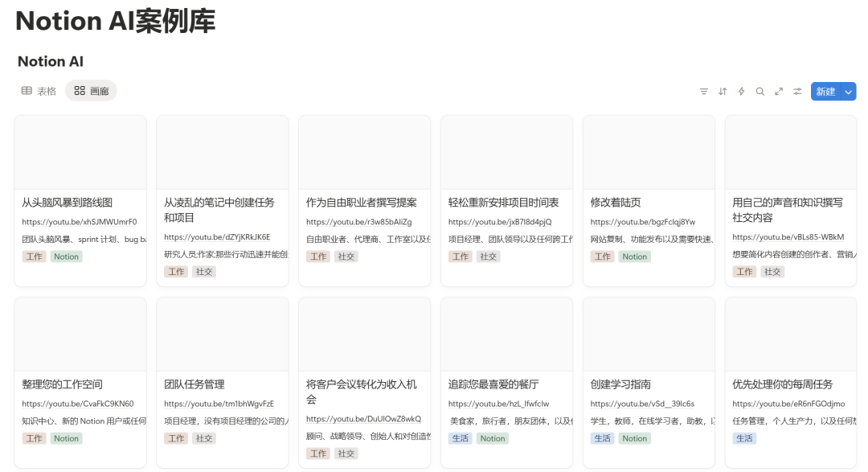Click description 团队头脑风暴、sprint 计划

[84, 240]
